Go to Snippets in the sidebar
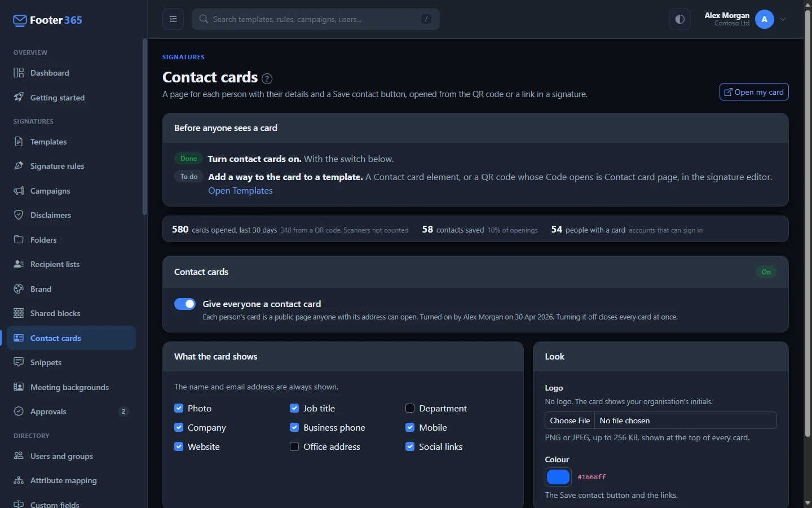Viewport: 812px width, 508px height. pyautogui.click(x=71, y=362)
